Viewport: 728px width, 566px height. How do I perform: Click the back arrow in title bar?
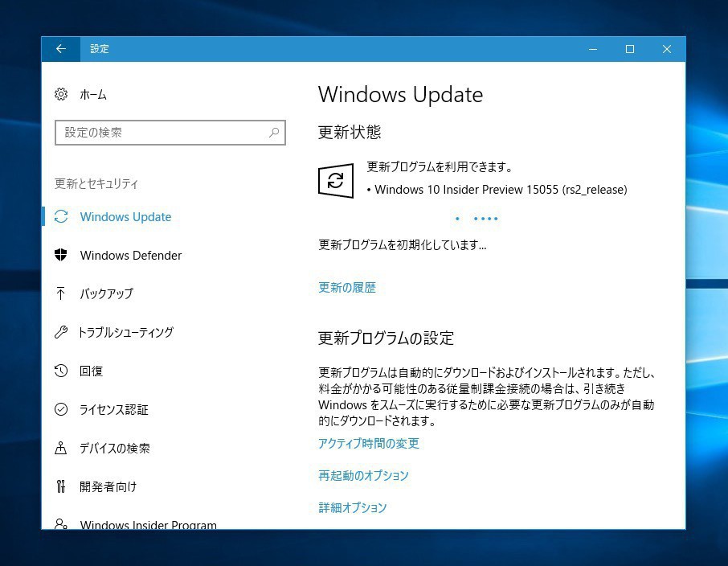click(x=61, y=49)
